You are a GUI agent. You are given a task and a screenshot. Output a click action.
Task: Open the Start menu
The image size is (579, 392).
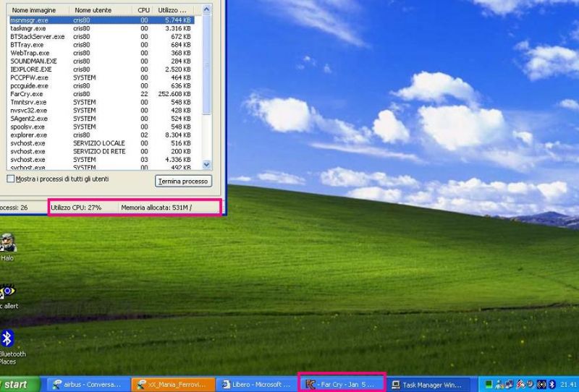click(x=20, y=384)
